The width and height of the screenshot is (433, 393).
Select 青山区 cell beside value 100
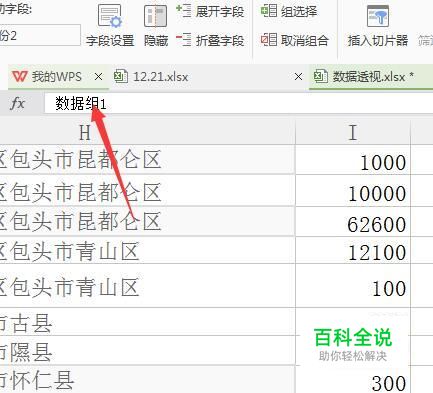[147, 286]
